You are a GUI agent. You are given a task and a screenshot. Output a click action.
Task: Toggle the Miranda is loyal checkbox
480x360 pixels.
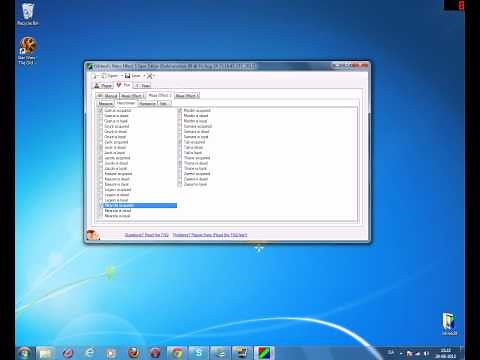pos(100,216)
